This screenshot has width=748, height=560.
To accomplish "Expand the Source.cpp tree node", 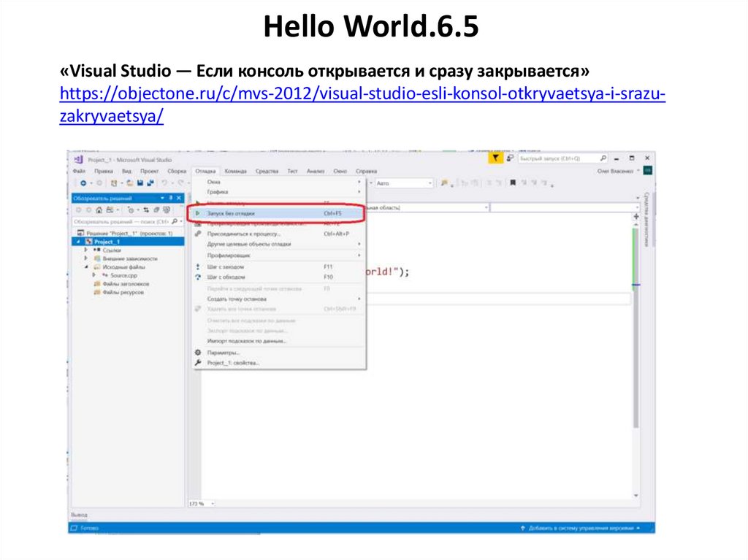I will coord(93,275).
